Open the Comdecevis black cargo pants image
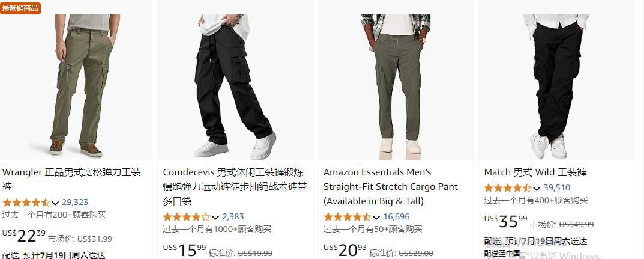The height and width of the screenshot is (259, 644). tap(234, 87)
